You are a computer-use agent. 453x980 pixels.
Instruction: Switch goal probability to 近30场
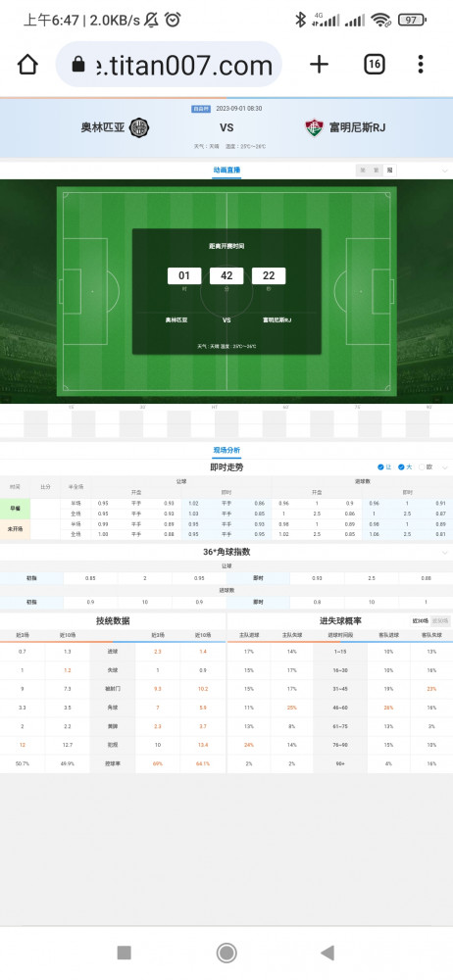tap(420, 621)
